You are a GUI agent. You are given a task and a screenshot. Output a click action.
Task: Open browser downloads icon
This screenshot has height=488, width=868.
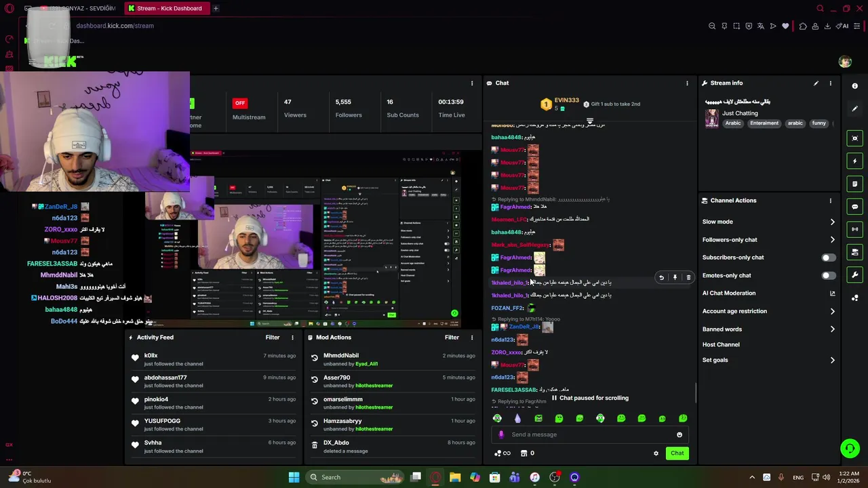coord(827,26)
